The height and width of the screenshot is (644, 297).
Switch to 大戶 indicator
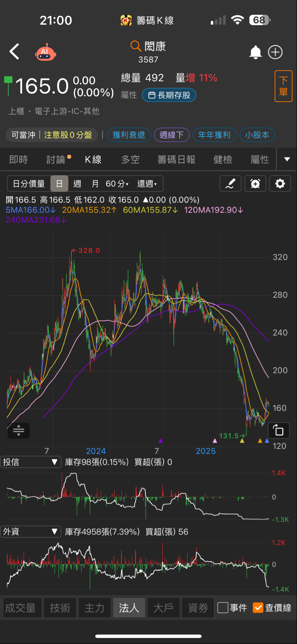point(164,608)
